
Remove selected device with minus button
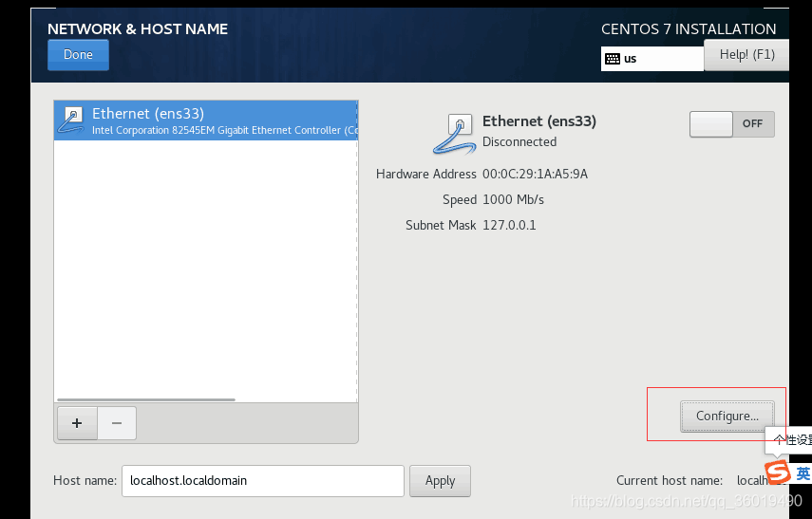pyautogui.click(x=117, y=423)
